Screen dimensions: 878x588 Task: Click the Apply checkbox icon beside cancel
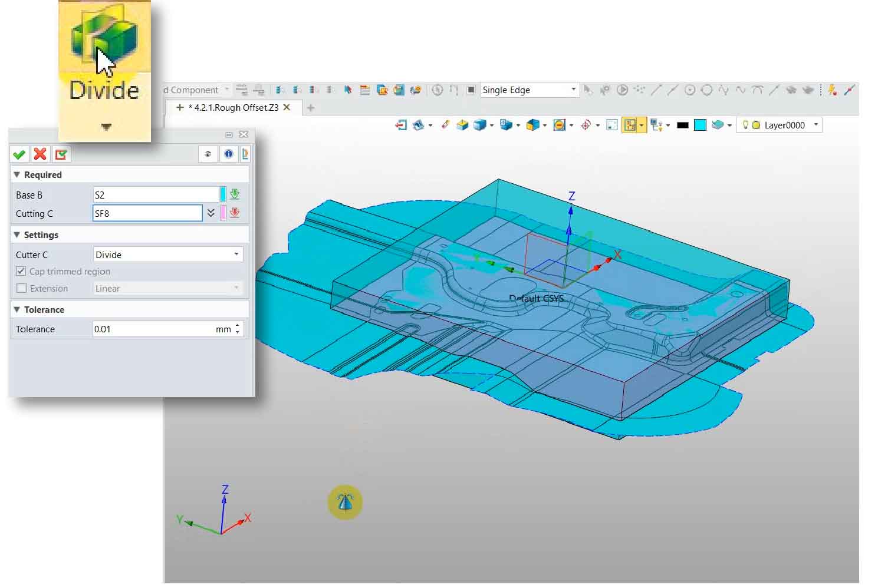point(61,154)
